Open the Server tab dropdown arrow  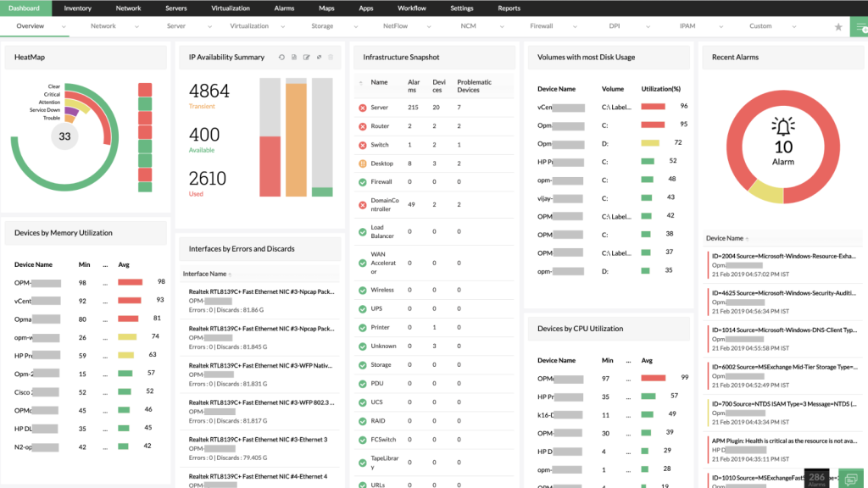click(210, 26)
